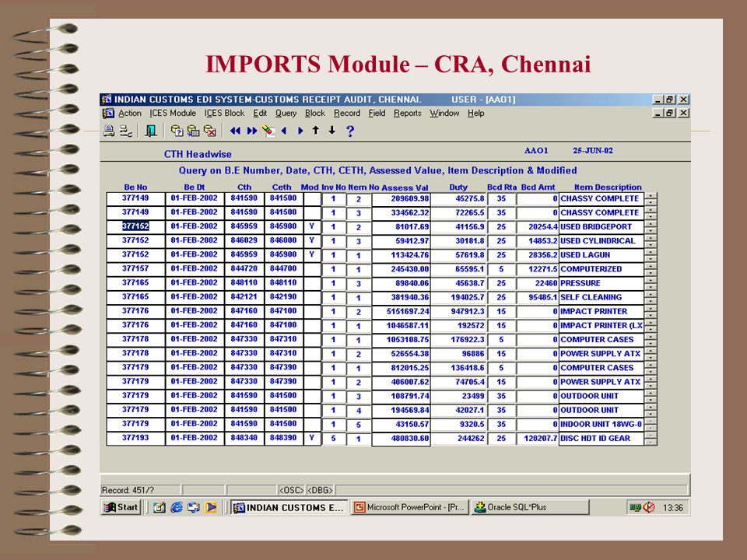Image resolution: width=747 pixels, height=560 pixels.
Task: Launch Internet Explorer from quick launch
Action: tap(177, 508)
